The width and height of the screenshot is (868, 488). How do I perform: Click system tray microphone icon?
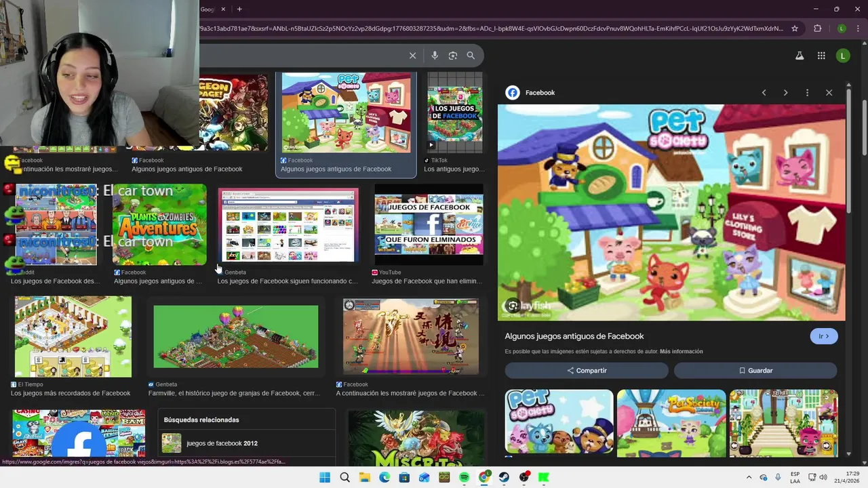[778, 477]
